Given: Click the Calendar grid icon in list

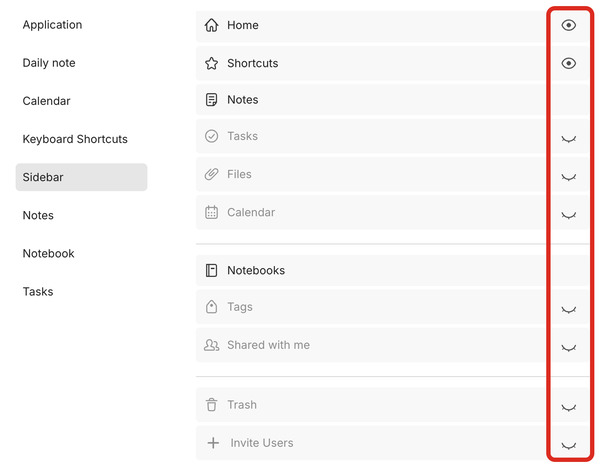Looking at the screenshot, I should (211, 212).
